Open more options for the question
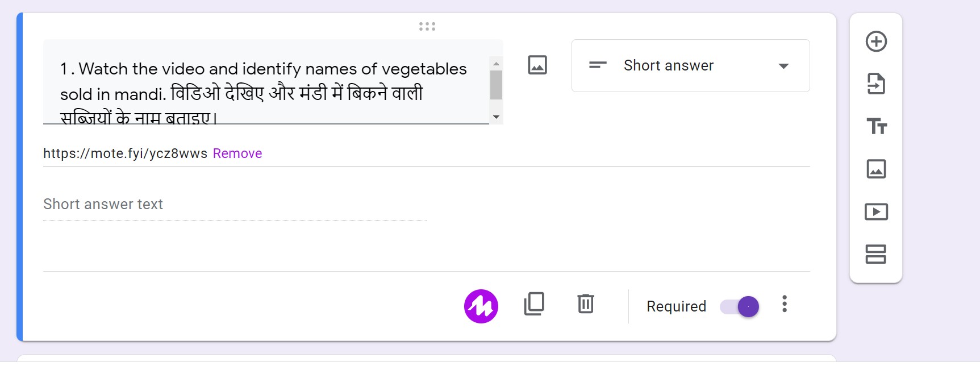980x374 pixels. click(x=785, y=305)
